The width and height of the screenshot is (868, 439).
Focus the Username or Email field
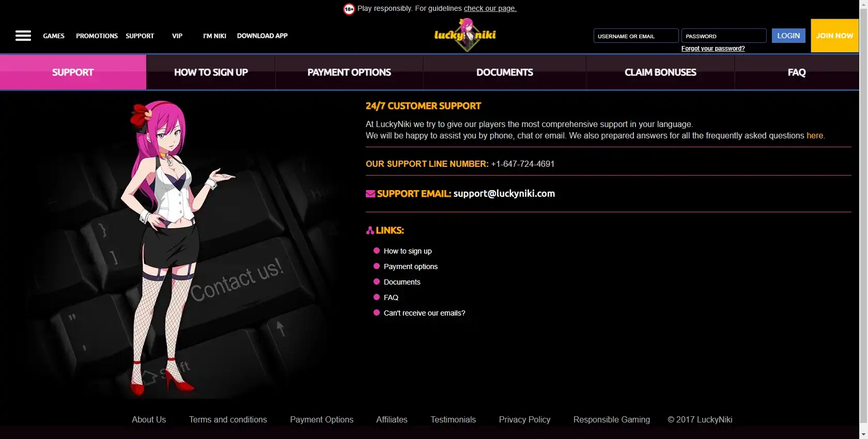point(636,36)
